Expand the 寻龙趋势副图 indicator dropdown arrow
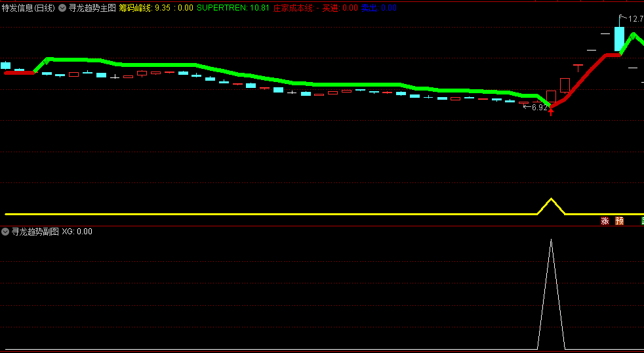 click(x=5, y=232)
